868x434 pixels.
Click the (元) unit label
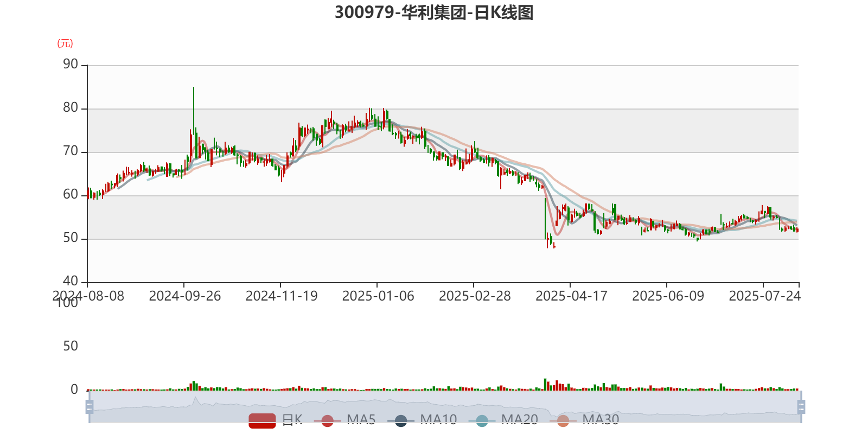[65, 43]
